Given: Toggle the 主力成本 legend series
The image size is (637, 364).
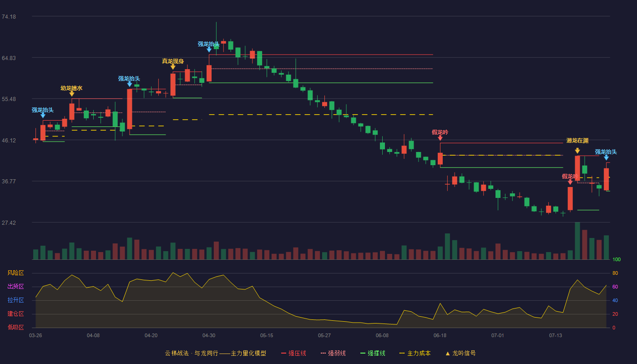Looking at the screenshot, I should 415,353.
